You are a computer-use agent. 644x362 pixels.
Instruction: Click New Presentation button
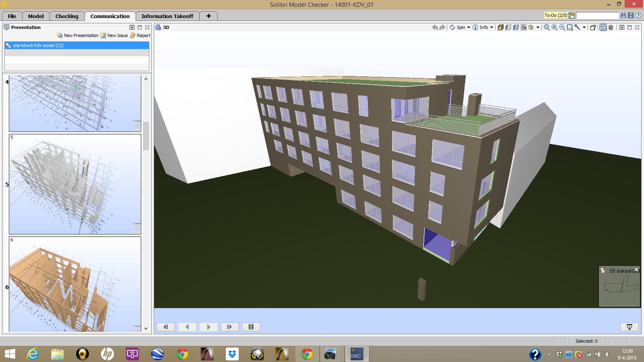(78, 35)
